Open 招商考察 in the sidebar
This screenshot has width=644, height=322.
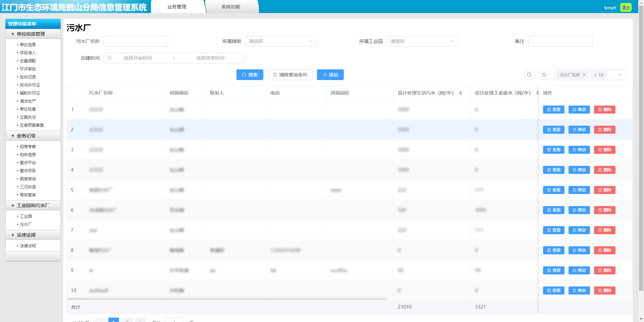tap(28, 146)
